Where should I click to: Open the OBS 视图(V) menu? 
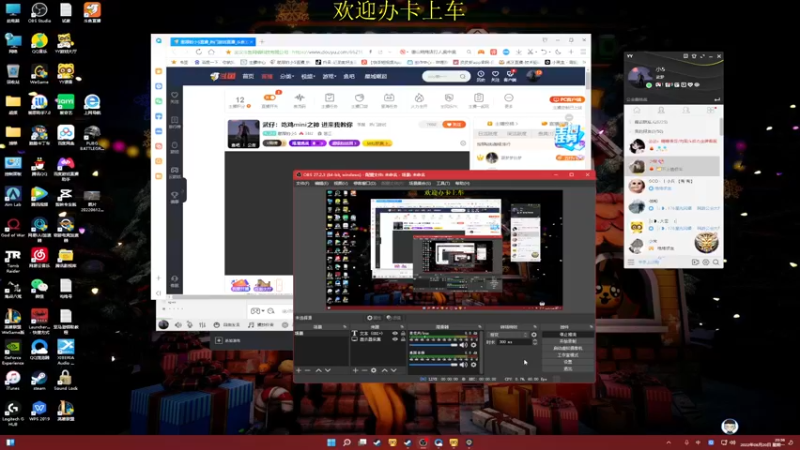coord(340,183)
